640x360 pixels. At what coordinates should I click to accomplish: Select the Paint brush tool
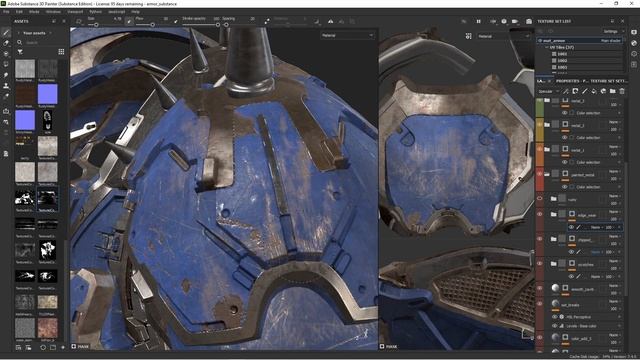click(x=6, y=33)
